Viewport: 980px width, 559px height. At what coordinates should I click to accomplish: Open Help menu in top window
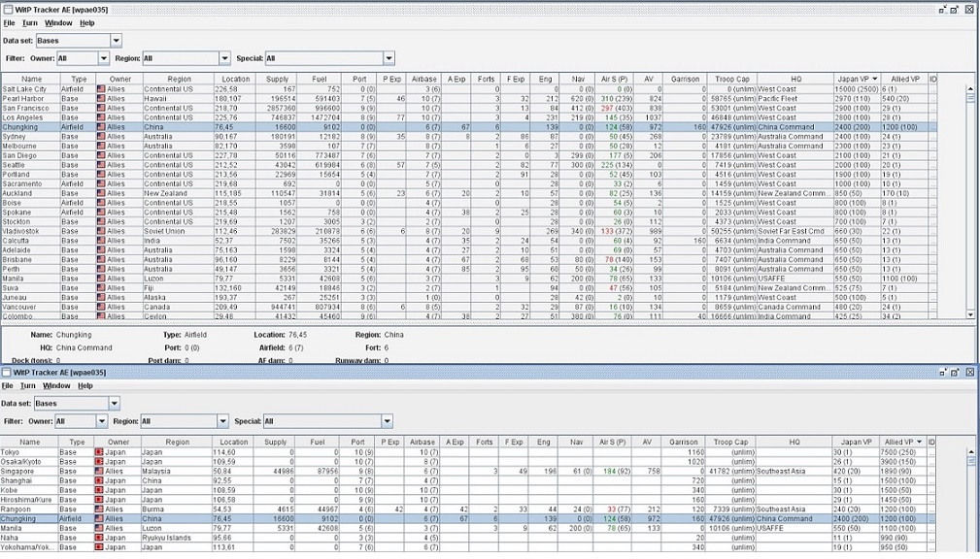(86, 23)
